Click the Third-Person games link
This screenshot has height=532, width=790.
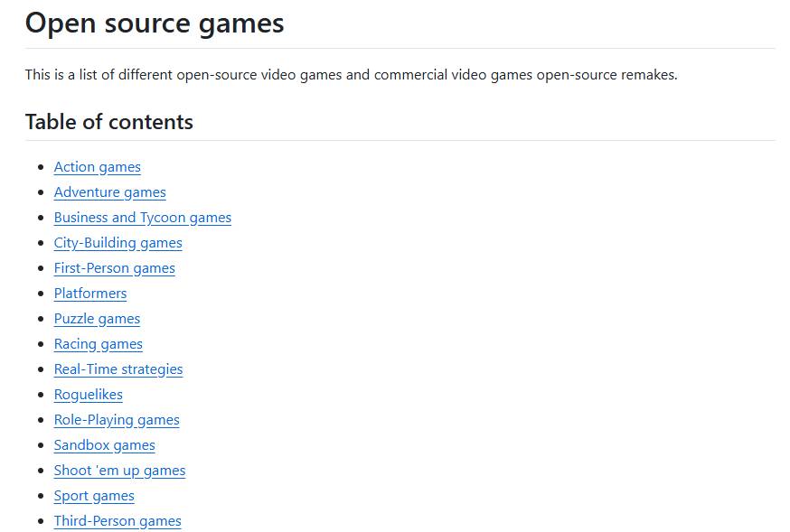pos(117,521)
